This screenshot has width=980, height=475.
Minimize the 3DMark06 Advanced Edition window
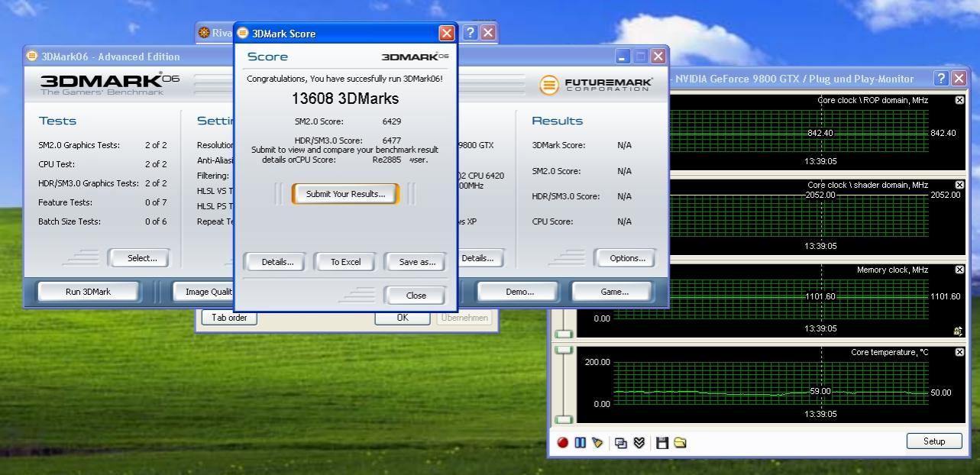coord(623,57)
